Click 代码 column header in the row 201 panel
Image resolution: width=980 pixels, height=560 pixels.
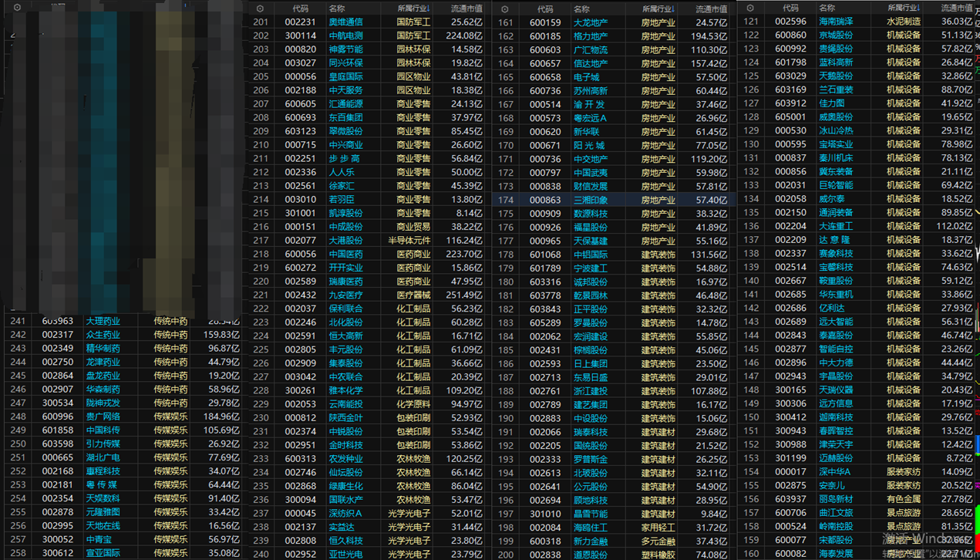tap(300, 8)
